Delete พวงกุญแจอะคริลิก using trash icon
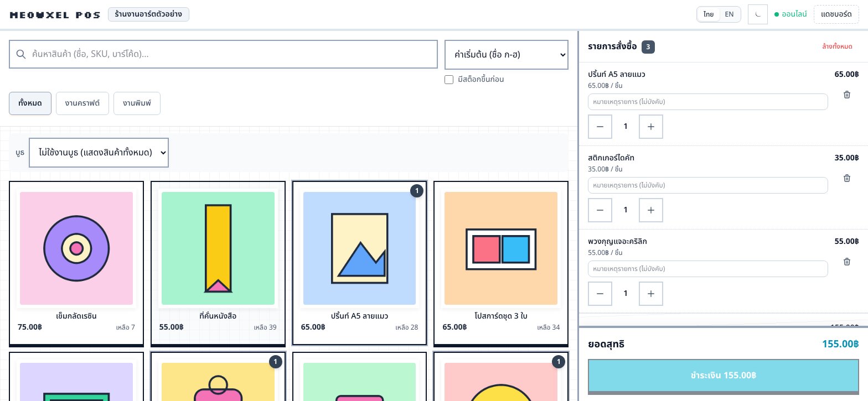 tap(846, 262)
